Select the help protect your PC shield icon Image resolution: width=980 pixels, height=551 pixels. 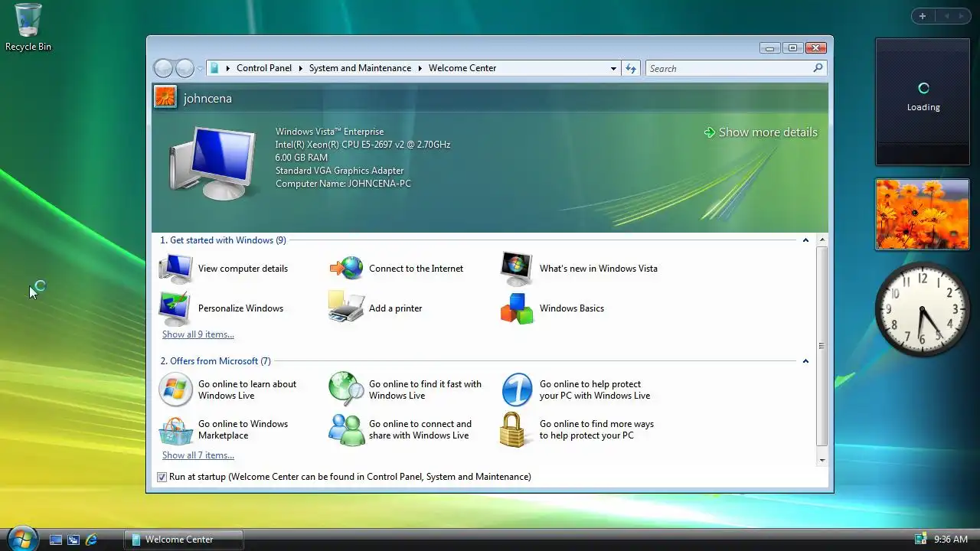click(517, 390)
